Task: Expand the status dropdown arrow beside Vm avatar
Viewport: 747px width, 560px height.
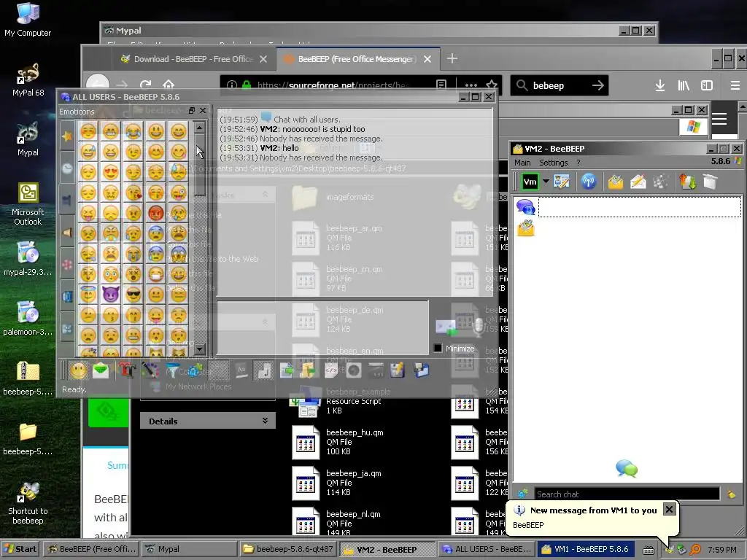Action: pos(546,182)
